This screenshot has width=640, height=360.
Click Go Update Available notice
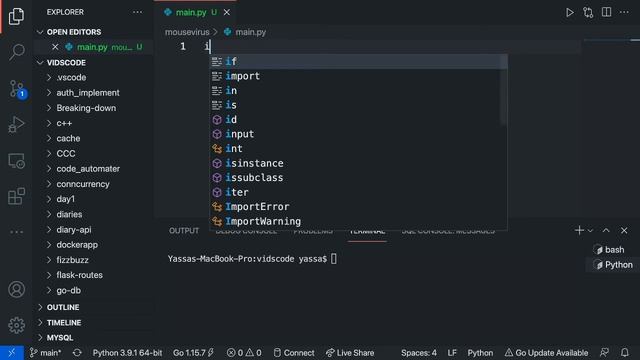547,353
